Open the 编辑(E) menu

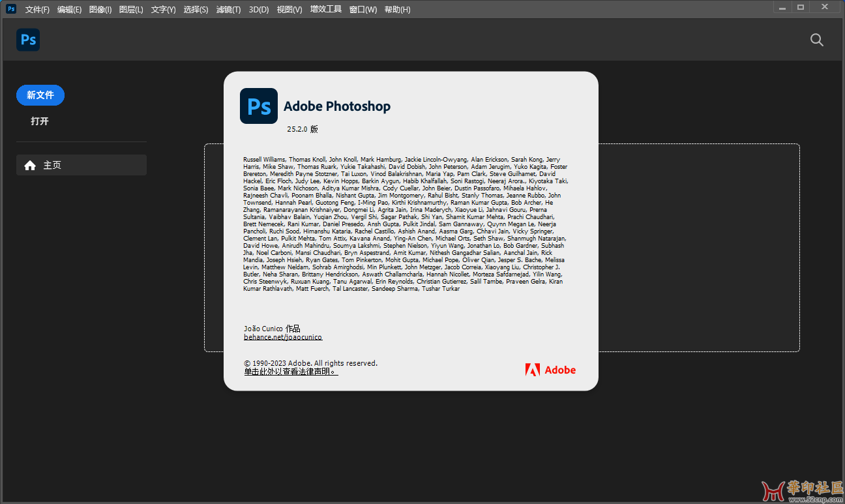[69, 9]
